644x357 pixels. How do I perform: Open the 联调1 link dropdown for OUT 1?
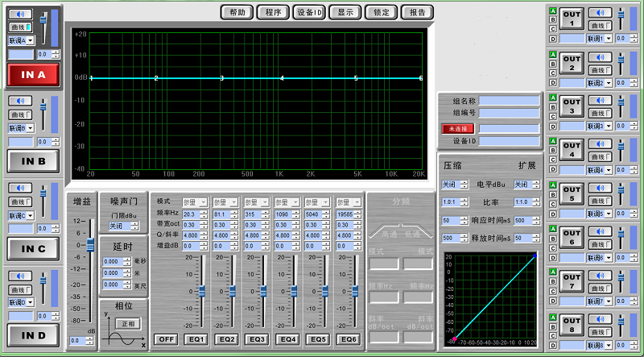coord(601,39)
